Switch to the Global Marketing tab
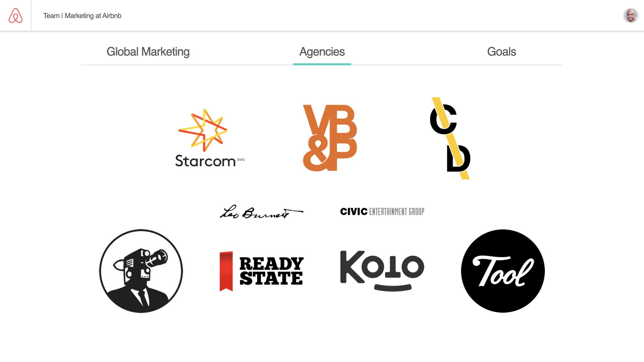This screenshot has height=362, width=644. coord(148,52)
